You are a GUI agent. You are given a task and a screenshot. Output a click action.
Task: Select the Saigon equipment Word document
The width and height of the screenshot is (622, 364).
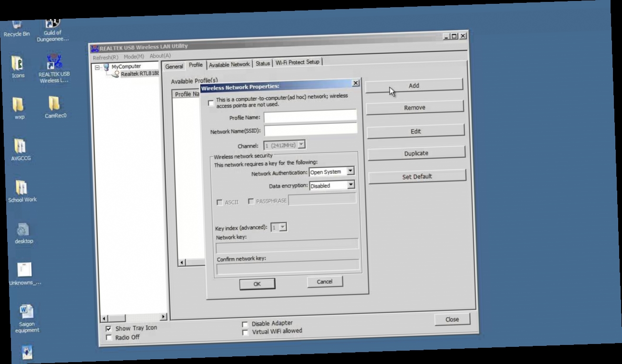(x=27, y=318)
